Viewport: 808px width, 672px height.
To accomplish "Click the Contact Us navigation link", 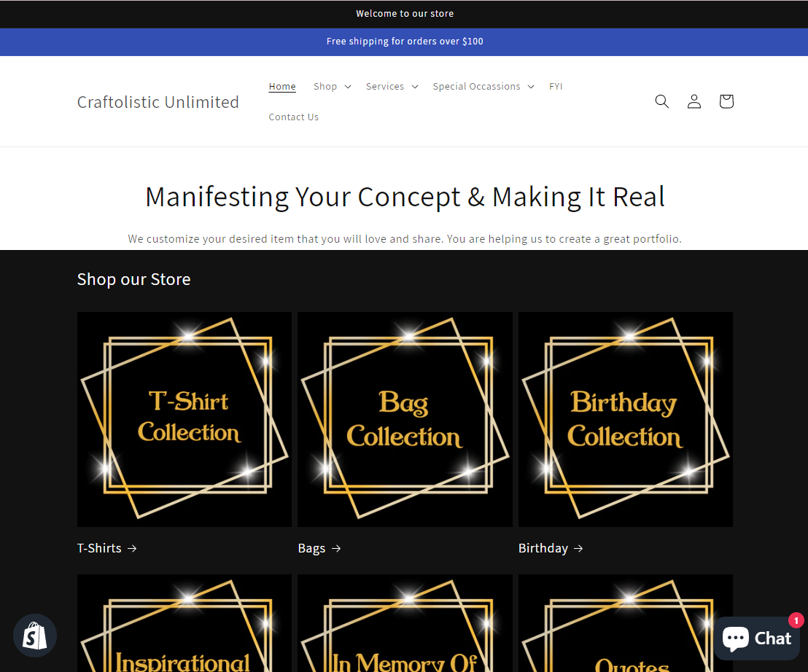I will pos(294,117).
